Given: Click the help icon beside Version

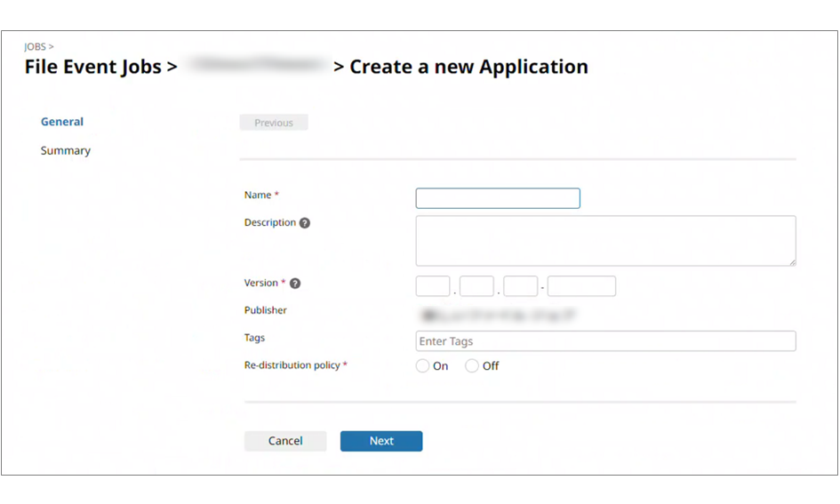Looking at the screenshot, I should click(295, 284).
